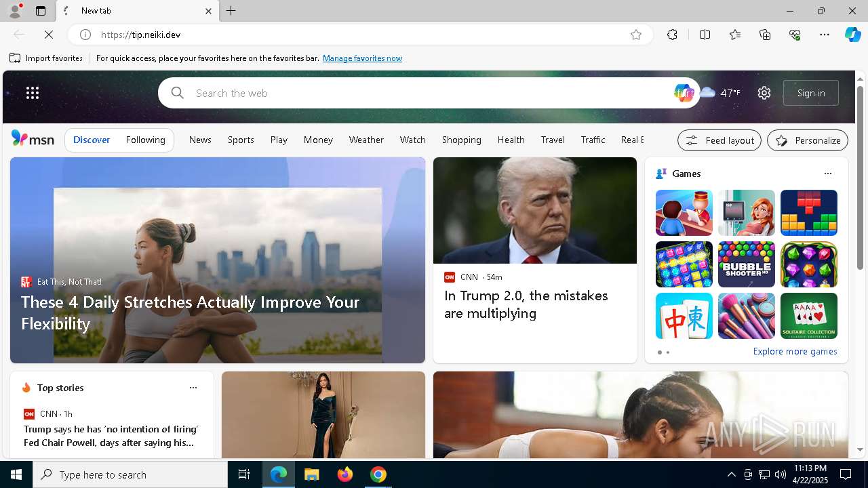Open the Games card more options
The image size is (868, 488).
click(828, 174)
